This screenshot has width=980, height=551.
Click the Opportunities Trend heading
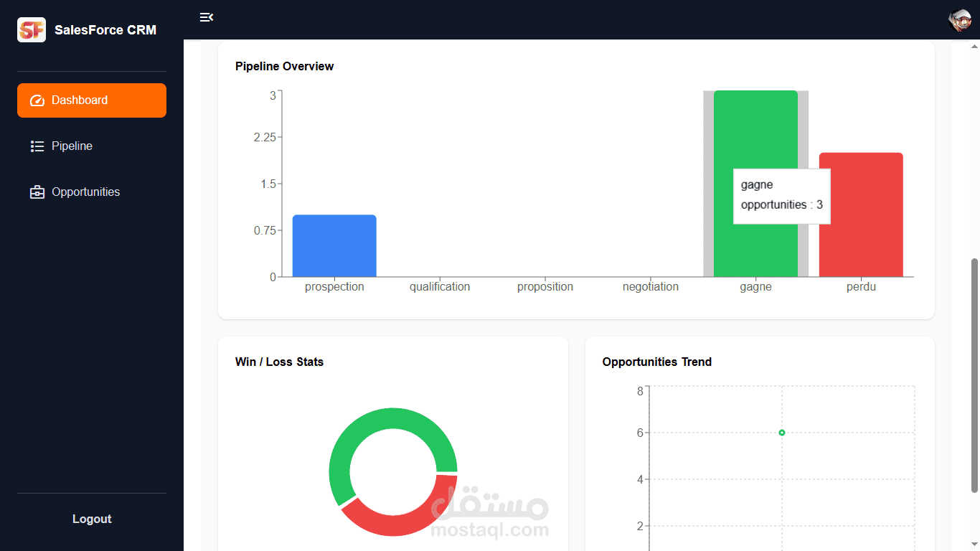coord(657,362)
